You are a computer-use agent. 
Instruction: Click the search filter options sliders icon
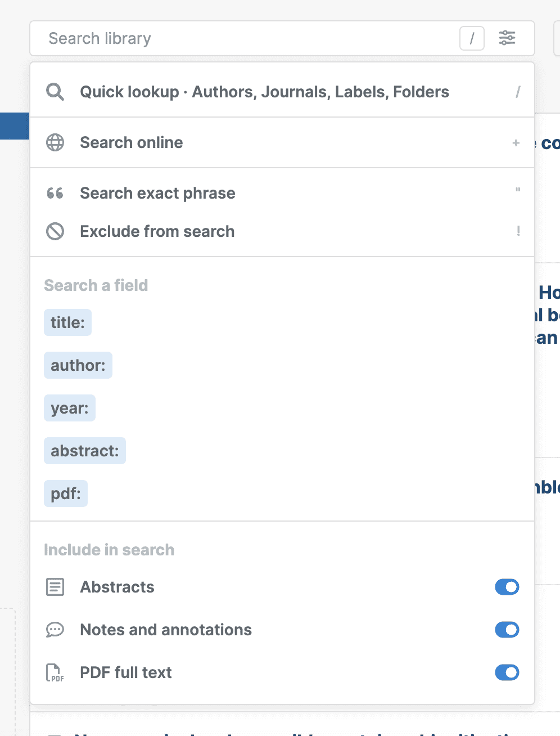(x=507, y=38)
